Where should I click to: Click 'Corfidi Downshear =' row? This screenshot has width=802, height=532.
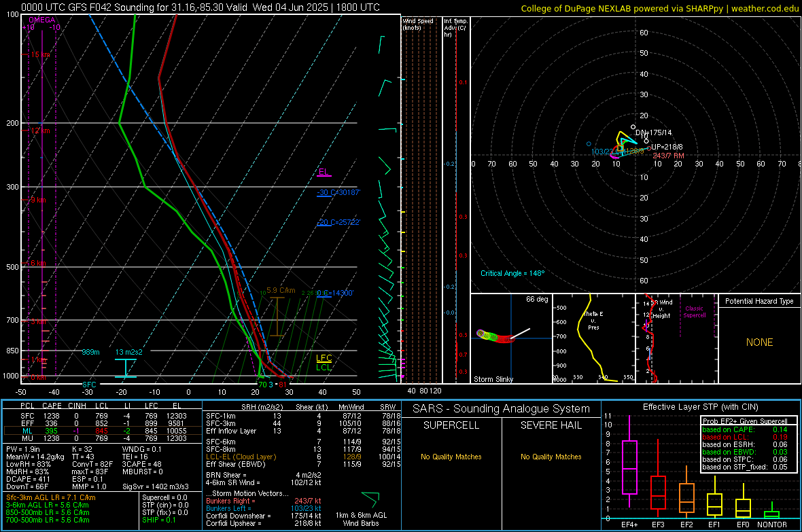(264, 516)
